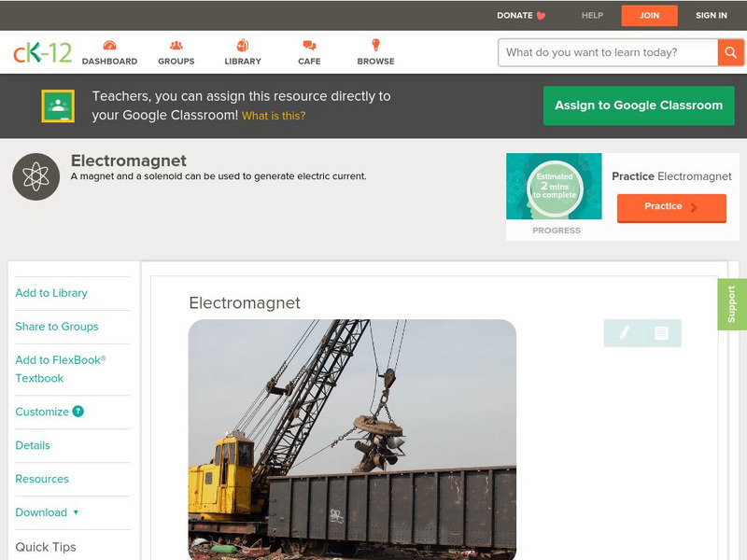This screenshot has width=747, height=560.
Task: Click the PROGRESS label under the timer
Action: point(557,231)
